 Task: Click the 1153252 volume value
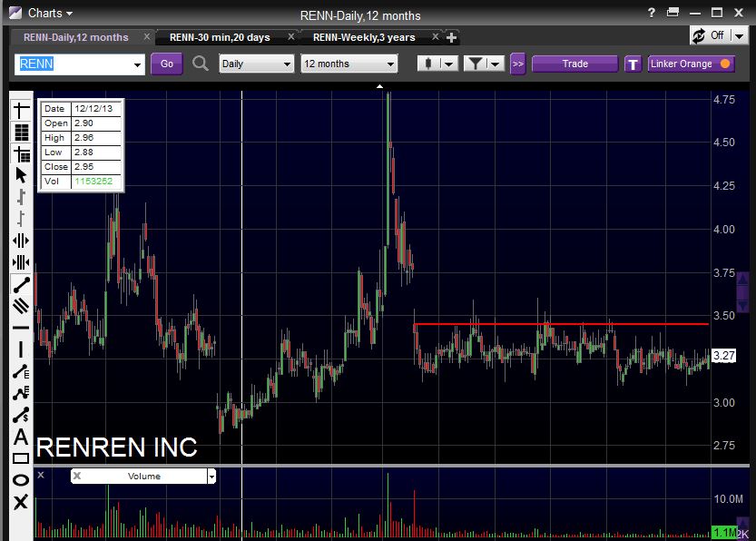point(93,182)
